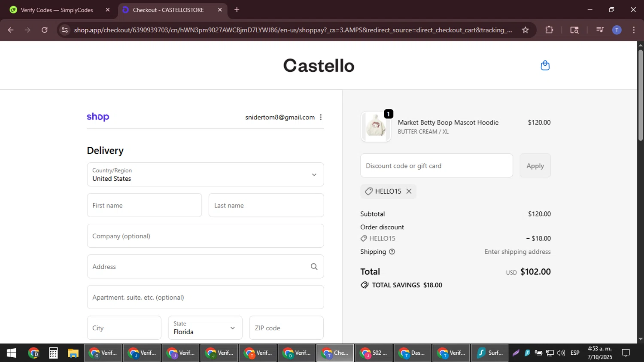The width and height of the screenshot is (644, 362).
Task: Bookmark this page with the star icon
Action: pos(525,30)
